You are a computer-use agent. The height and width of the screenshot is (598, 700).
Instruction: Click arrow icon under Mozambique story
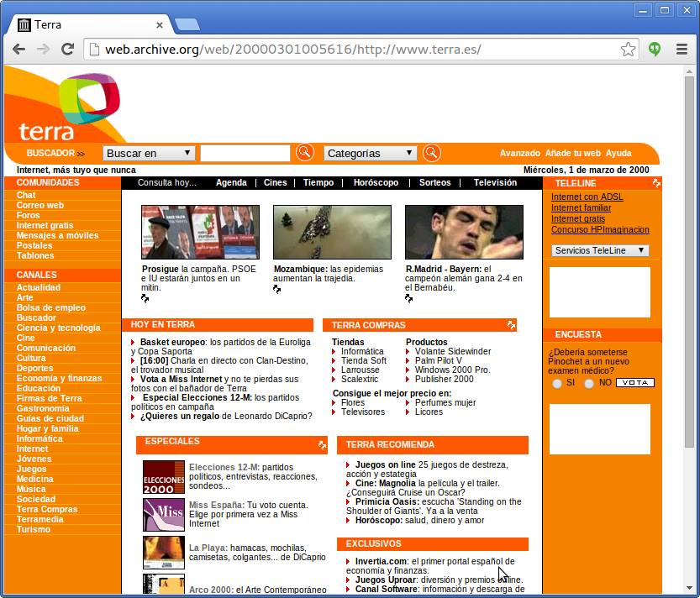point(276,289)
